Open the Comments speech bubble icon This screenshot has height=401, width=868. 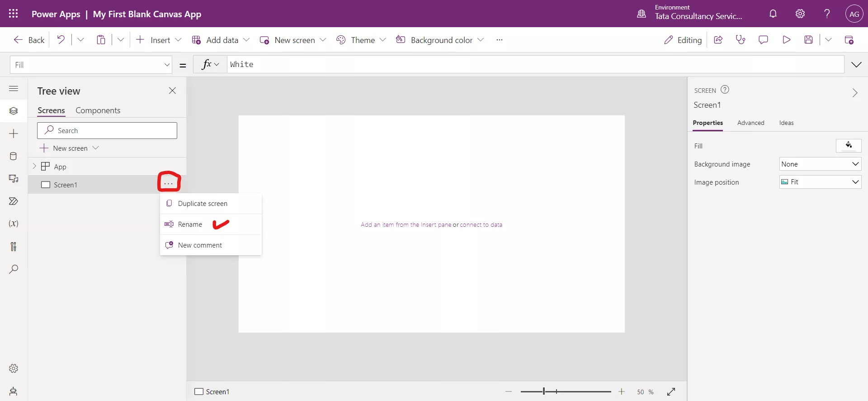point(763,40)
